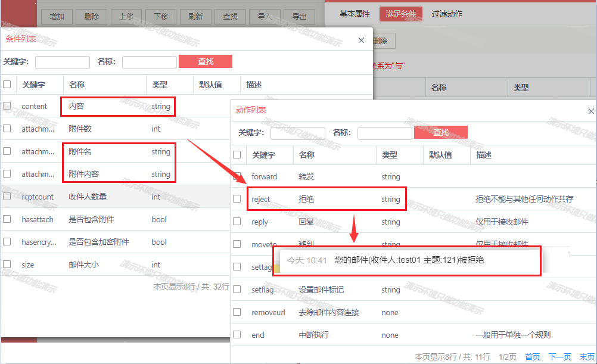Focus the 关键字 field in 条件列表
Viewport: 597px width, 364px height.
(63, 62)
